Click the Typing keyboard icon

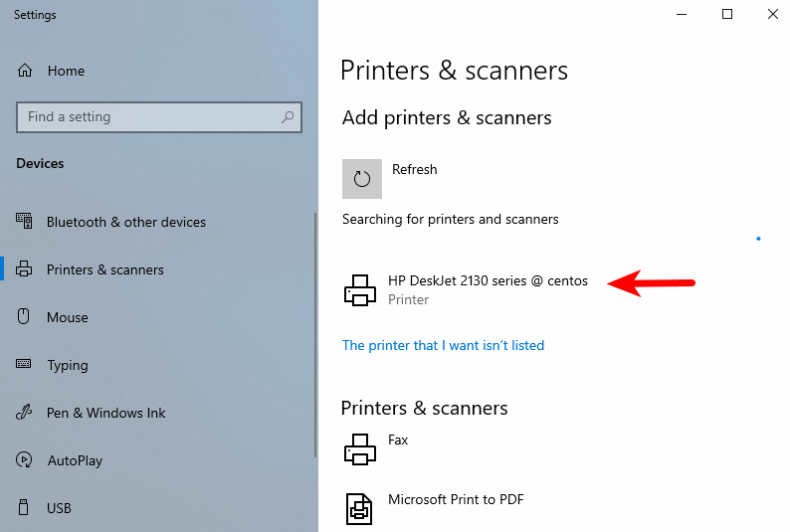coord(26,365)
